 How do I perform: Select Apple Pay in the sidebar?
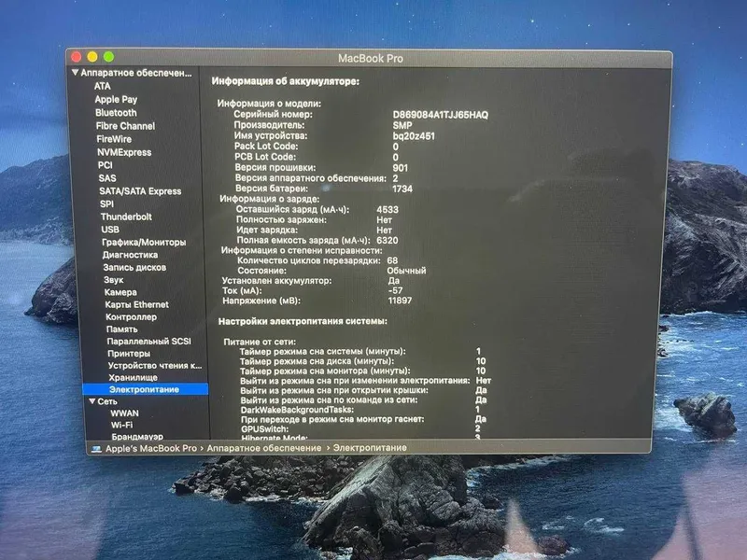(x=116, y=100)
